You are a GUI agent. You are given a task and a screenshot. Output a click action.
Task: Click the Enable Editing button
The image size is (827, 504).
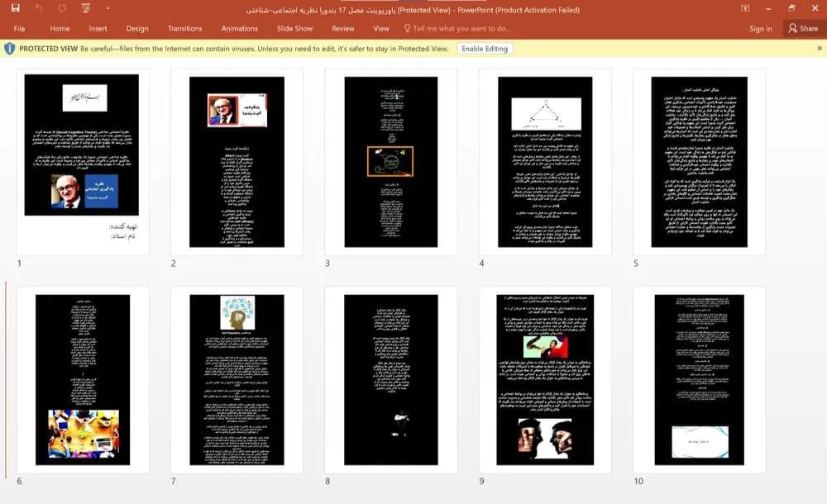click(485, 49)
